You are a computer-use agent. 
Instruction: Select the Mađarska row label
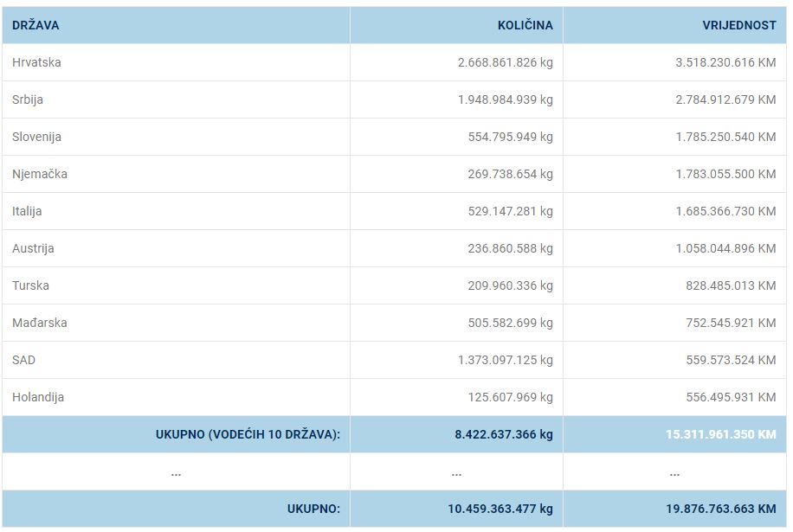click(40, 323)
